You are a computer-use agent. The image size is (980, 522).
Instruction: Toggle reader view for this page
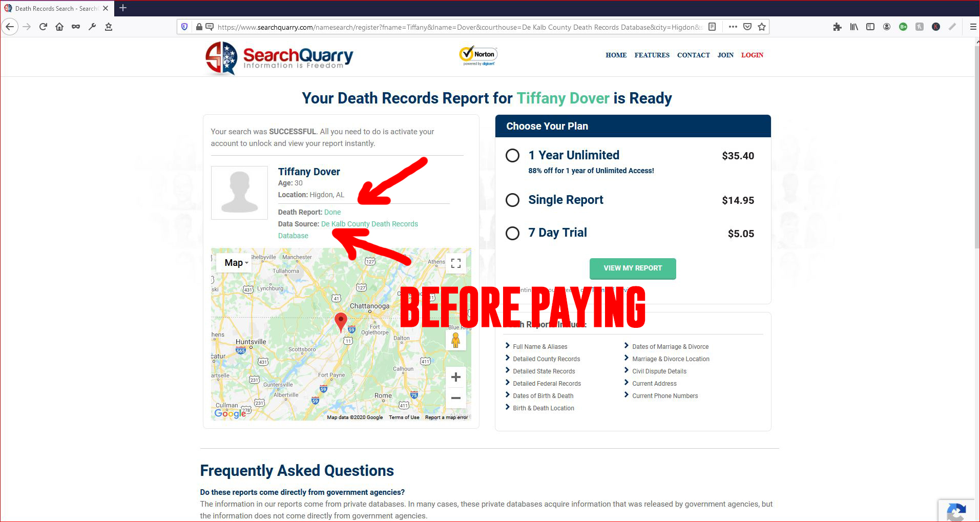click(x=712, y=27)
